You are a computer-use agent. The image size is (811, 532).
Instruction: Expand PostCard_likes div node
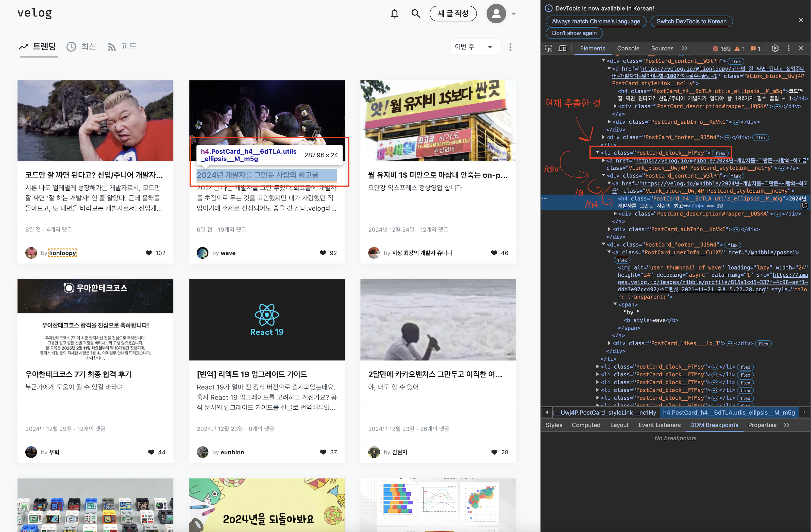click(609, 343)
